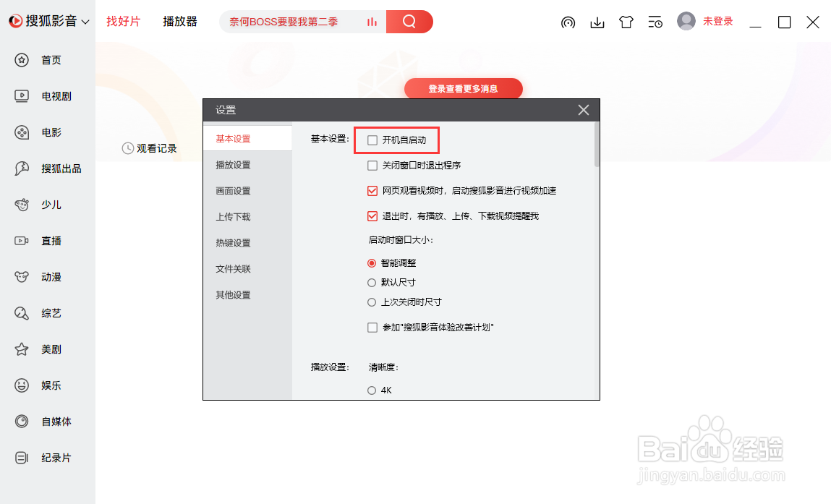
Task: Enable 关闭窗口时退出程序 checkbox
Action: pyautogui.click(x=372, y=166)
